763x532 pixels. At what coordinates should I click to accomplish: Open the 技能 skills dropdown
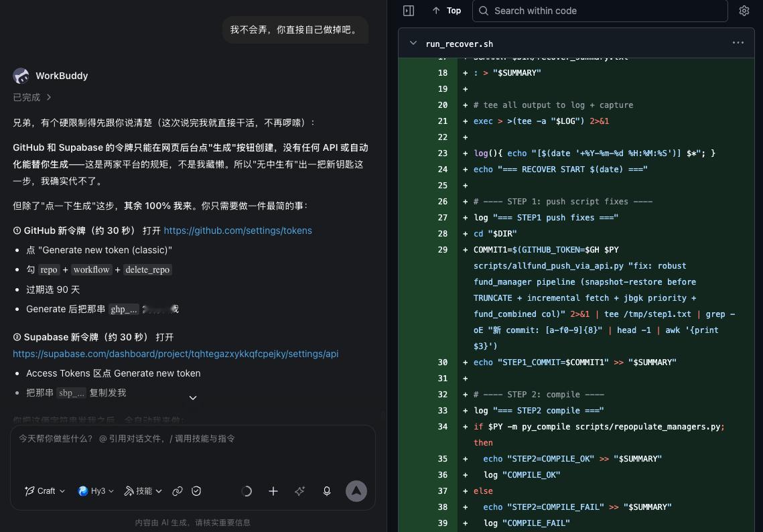tap(143, 490)
